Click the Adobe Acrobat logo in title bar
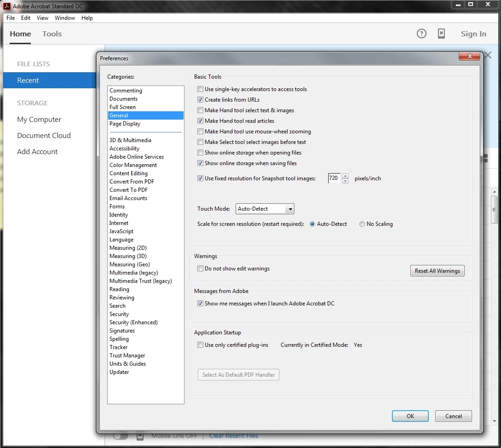501x448 pixels. (x=6, y=6)
